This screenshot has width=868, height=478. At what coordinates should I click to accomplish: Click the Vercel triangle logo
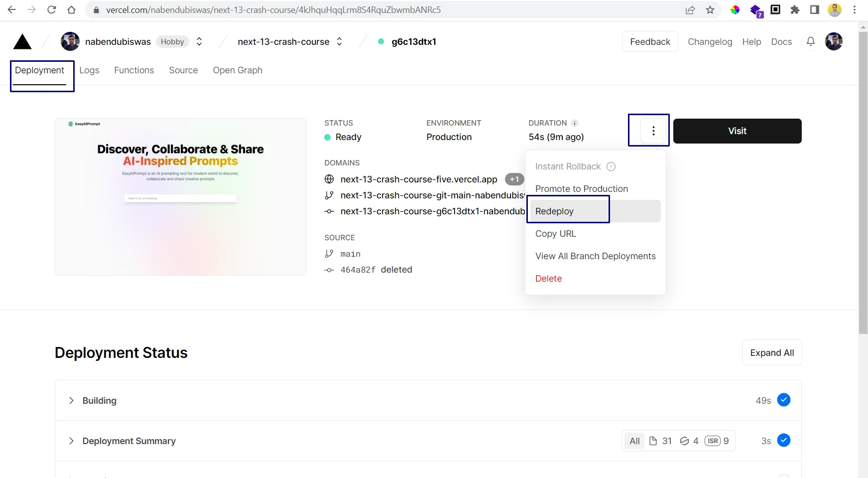(x=22, y=42)
